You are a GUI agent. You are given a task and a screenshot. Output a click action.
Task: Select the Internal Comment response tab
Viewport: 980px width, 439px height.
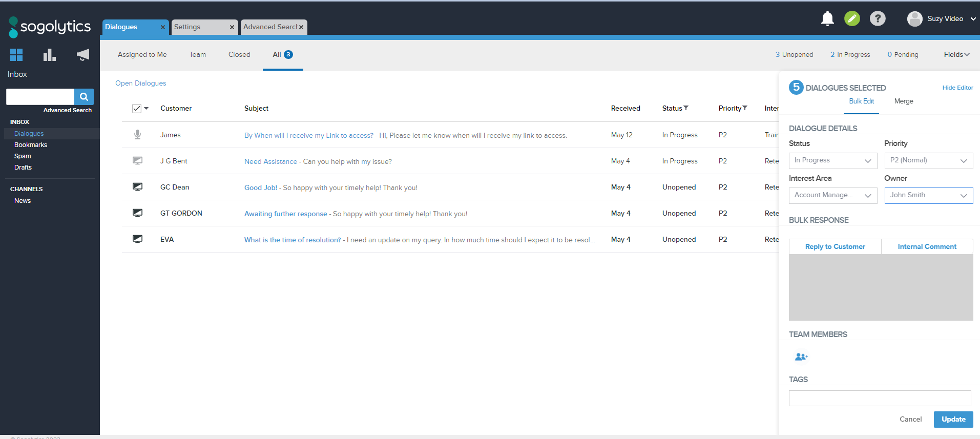[x=927, y=246]
